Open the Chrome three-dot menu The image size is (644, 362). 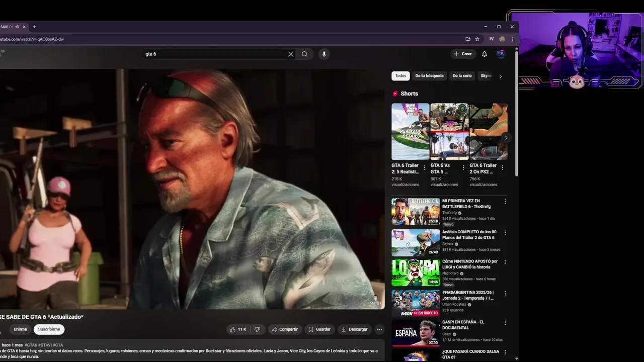512,39
